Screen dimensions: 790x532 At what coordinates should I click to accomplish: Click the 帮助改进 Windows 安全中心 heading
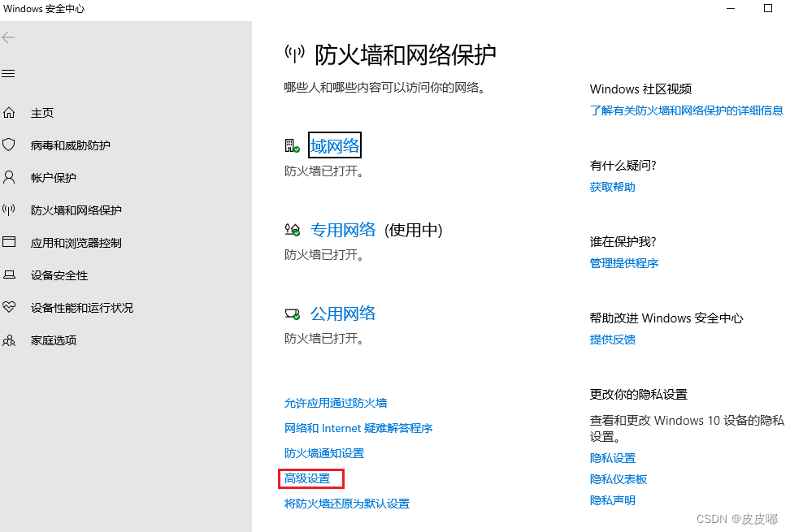point(666,318)
